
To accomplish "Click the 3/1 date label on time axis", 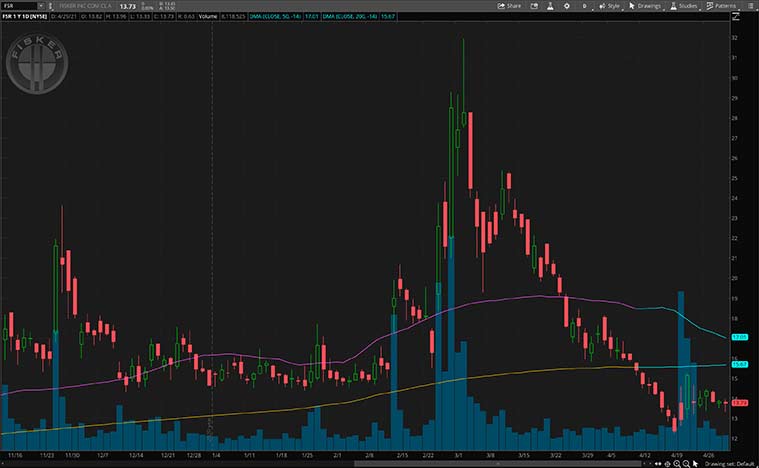I will pos(458,455).
